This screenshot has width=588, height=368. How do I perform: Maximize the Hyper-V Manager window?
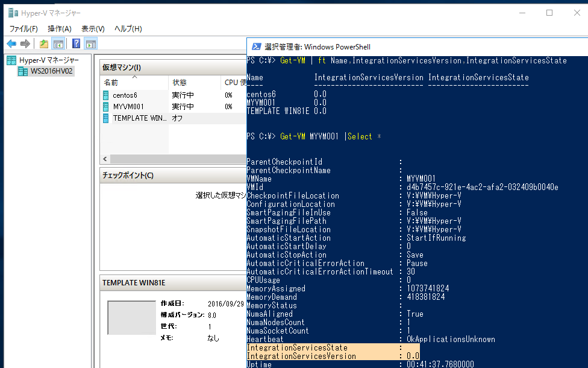click(x=549, y=13)
